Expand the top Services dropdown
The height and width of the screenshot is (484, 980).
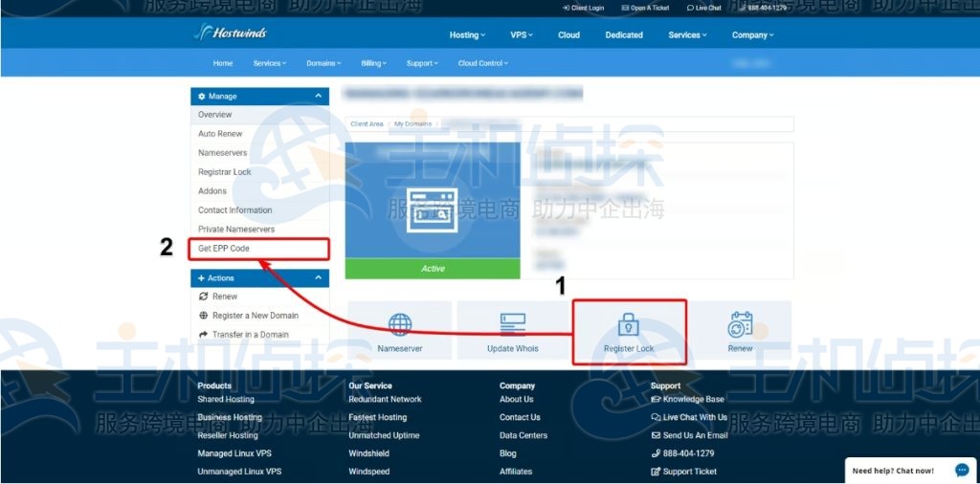coord(687,35)
